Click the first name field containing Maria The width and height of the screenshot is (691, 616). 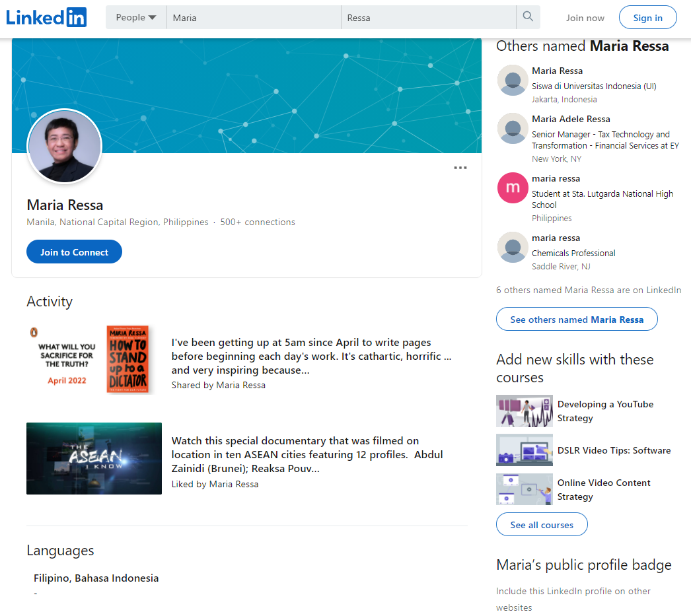254,18
